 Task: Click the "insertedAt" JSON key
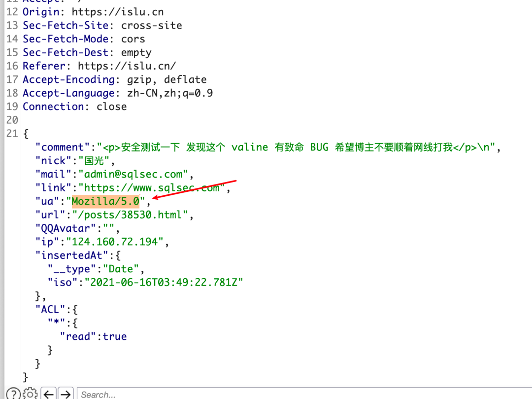click(x=72, y=255)
